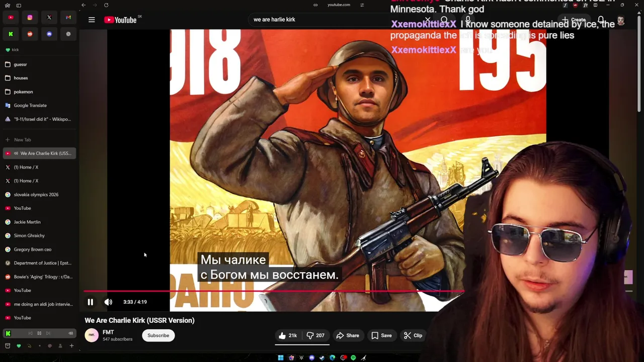The height and width of the screenshot is (362, 644).
Task: Click the 3:33 / 4:19 time display
Action: (x=135, y=302)
